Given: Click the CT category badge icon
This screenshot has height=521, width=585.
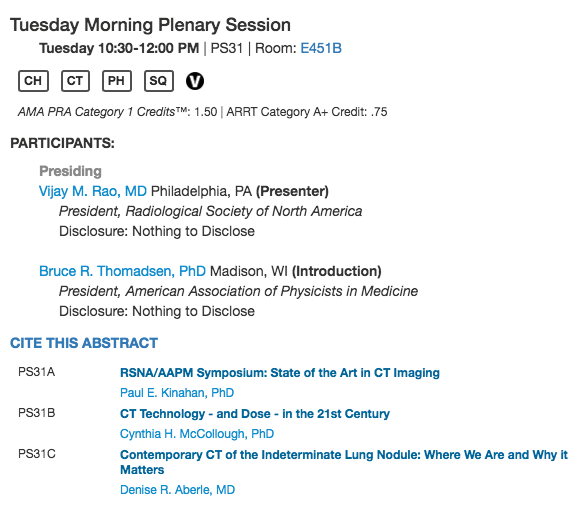Looking at the screenshot, I should point(75,81).
